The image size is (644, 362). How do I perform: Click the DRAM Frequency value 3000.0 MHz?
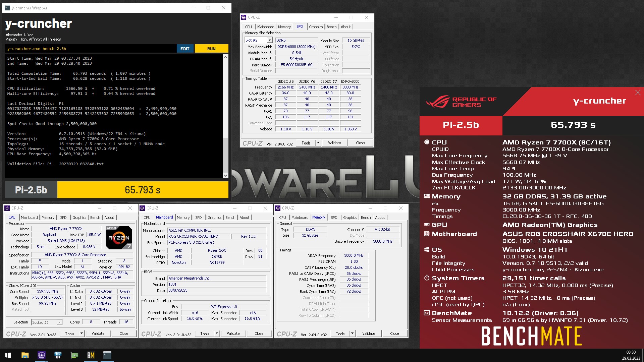pos(354,256)
